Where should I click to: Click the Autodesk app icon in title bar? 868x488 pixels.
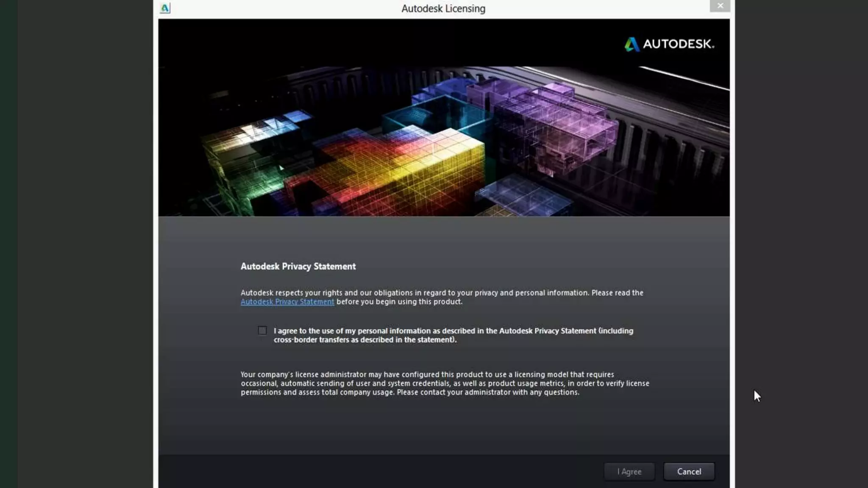click(165, 8)
